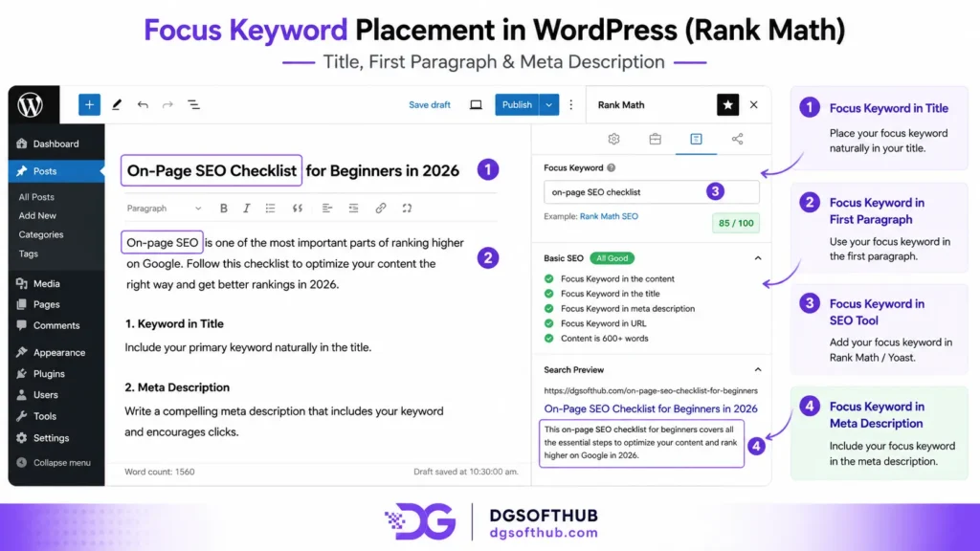Collapse the Search Preview section
The height and width of the screenshot is (551, 980).
(758, 370)
